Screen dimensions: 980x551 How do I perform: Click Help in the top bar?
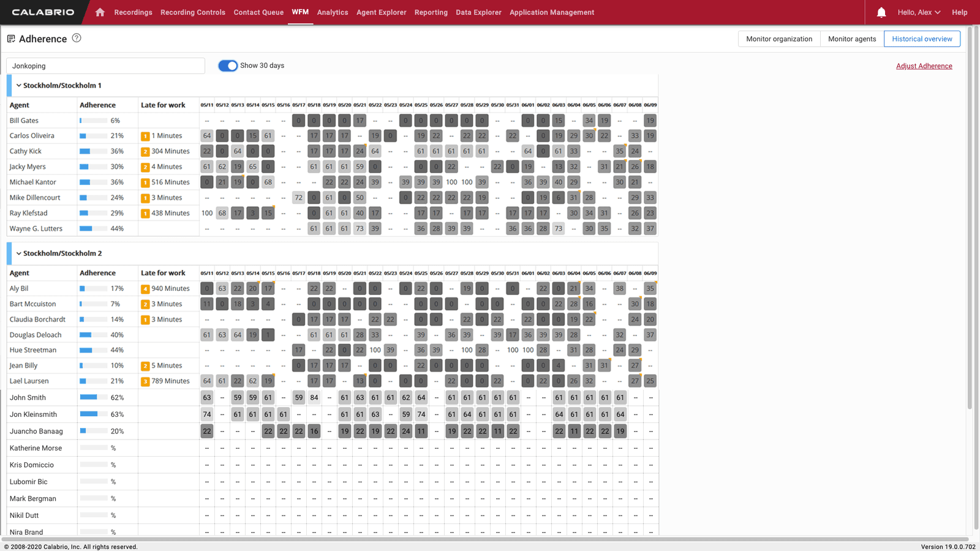pyautogui.click(x=959, y=12)
